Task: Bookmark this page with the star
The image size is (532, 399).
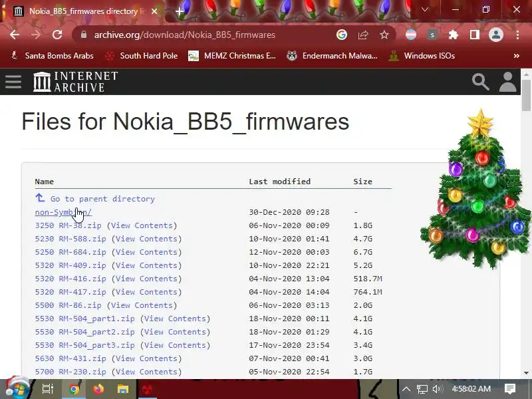Action: [x=384, y=35]
